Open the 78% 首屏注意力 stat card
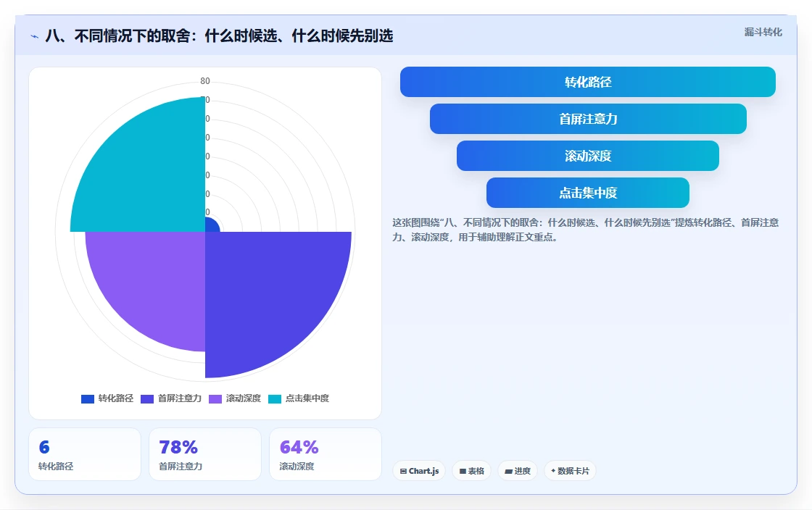Viewport: 812px width, 510px height. [205, 454]
